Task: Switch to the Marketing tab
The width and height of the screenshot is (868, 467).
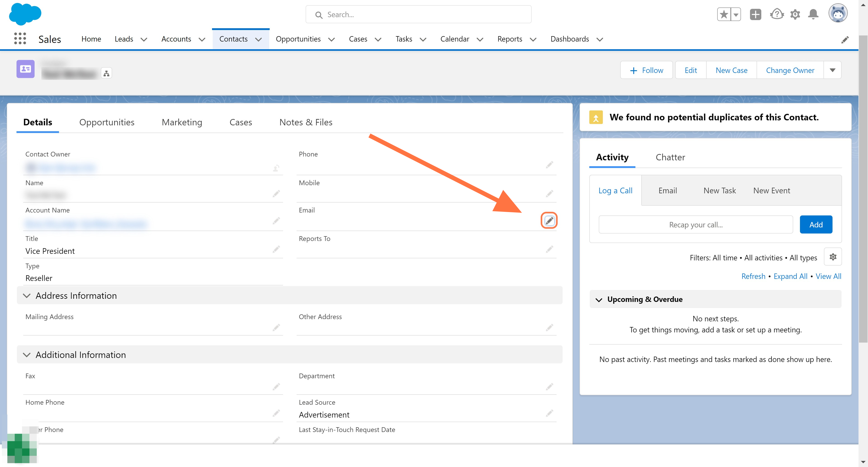Action: point(182,122)
